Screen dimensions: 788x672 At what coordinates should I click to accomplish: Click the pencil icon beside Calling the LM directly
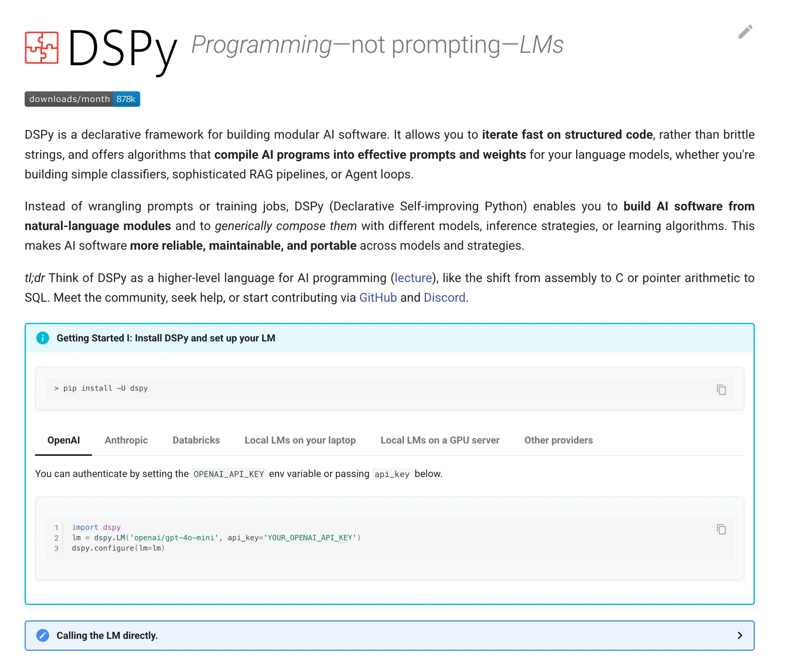coord(42,636)
